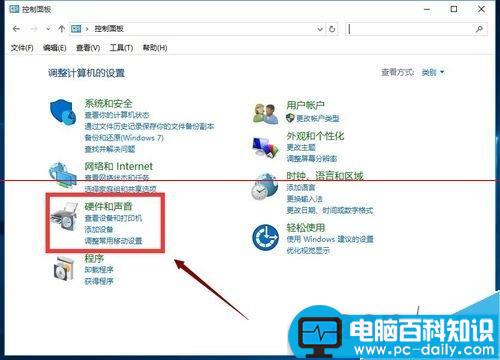This screenshot has width=500, height=360.
Task: Click the control panel title bar icon
Action: click(14, 9)
